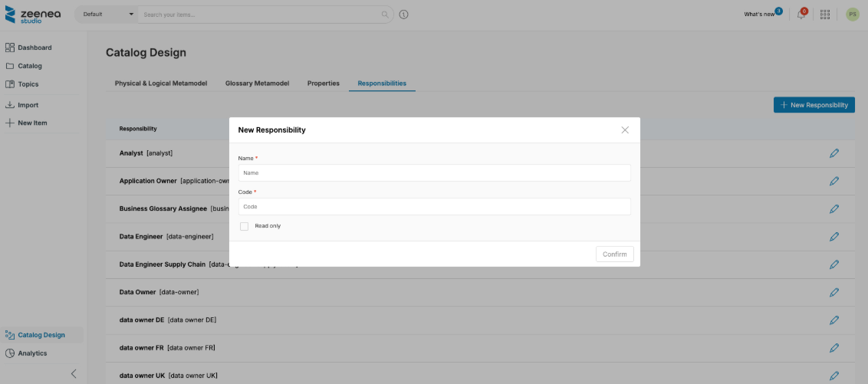Go to Analytics in sidebar
868x384 pixels.
point(32,353)
